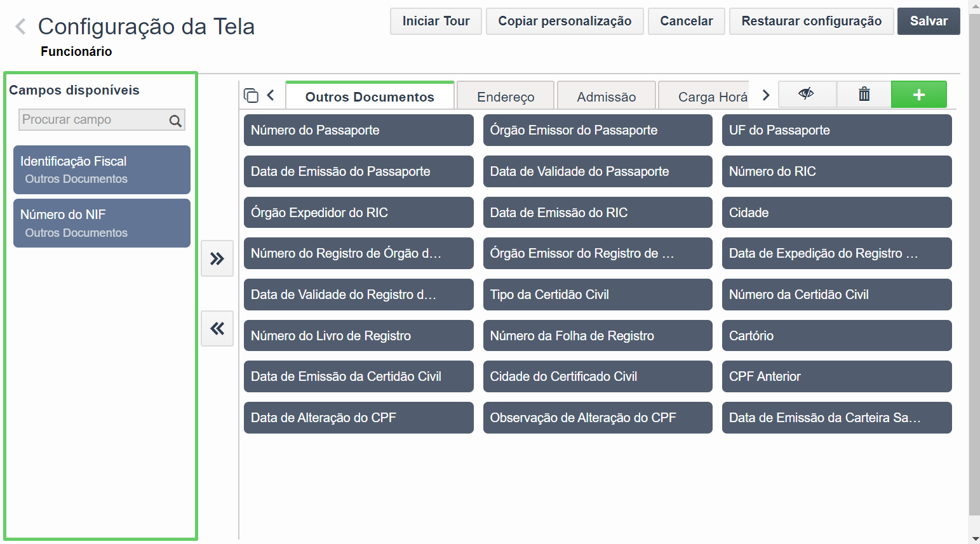Click the search magnifier icon in Procurar campo

175,121
